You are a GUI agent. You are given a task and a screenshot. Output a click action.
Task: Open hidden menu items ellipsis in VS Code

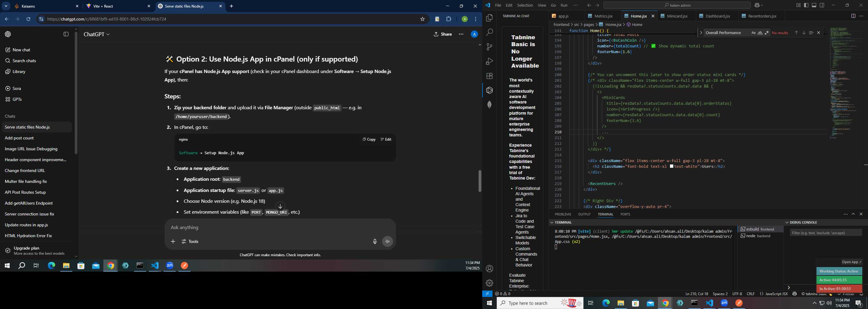tap(576, 5)
